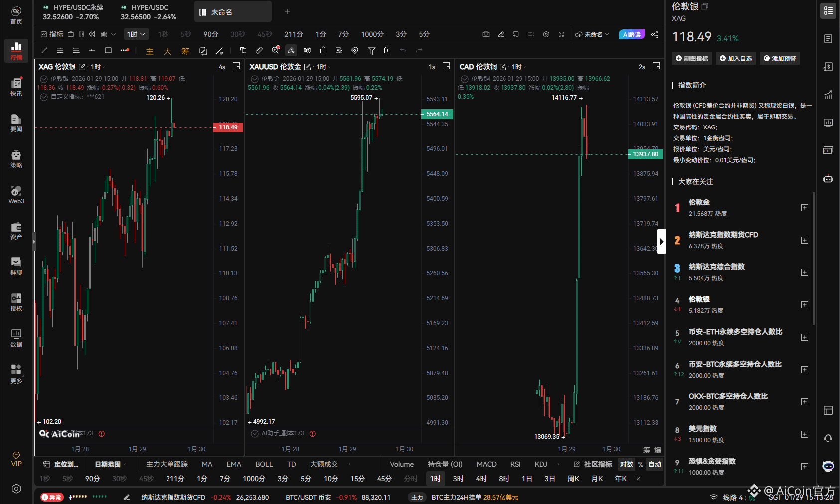Expand the collapsed right panel arrow
This screenshot has width=840, height=504.
click(x=662, y=242)
